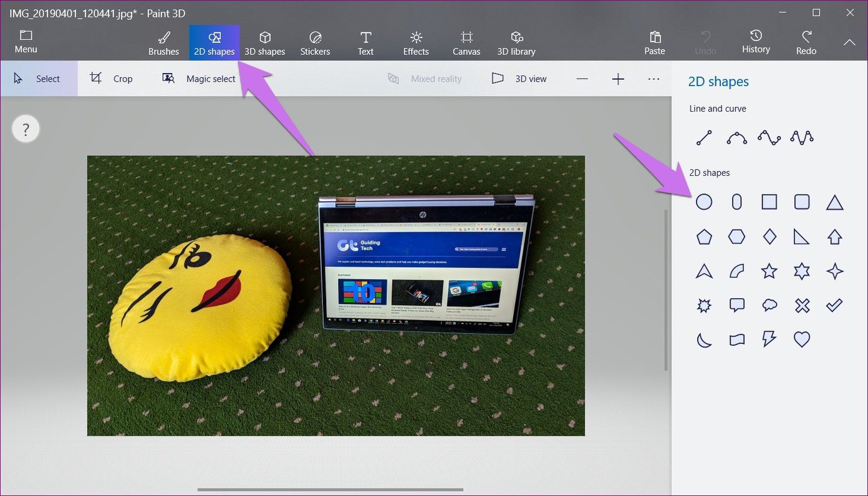
Task: Choose the starburst explosion shape
Action: point(704,305)
